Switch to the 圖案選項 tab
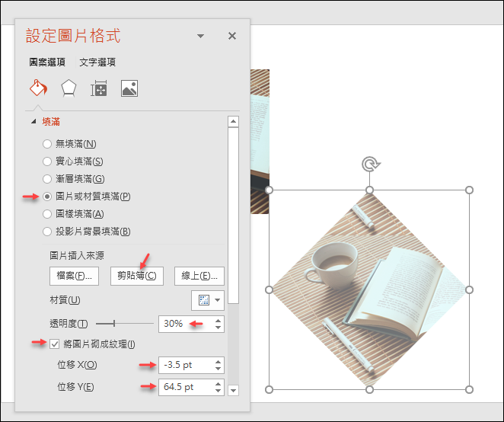Viewport: 504px width, 422px height. pyautogui.click(x=47, y=62)
